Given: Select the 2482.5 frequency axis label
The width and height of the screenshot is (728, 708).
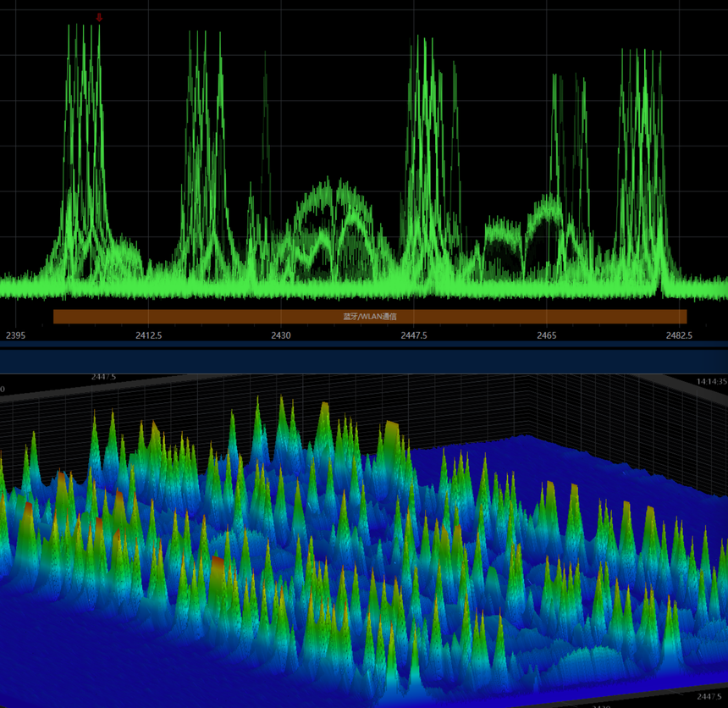Looking at the screenshot, I should point(682,335).
